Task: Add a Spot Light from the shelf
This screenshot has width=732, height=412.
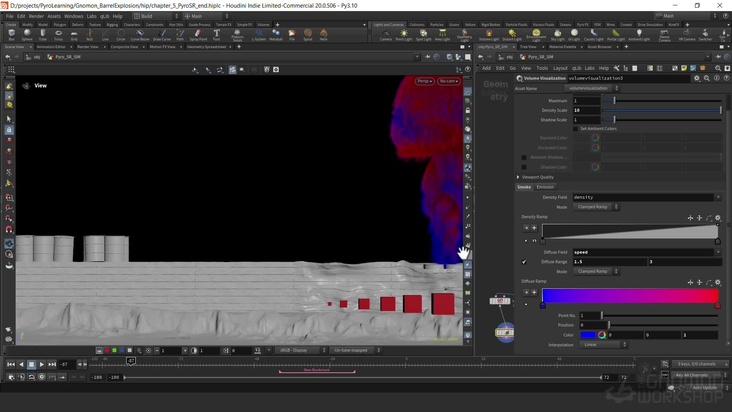Action: pos(423,35)
